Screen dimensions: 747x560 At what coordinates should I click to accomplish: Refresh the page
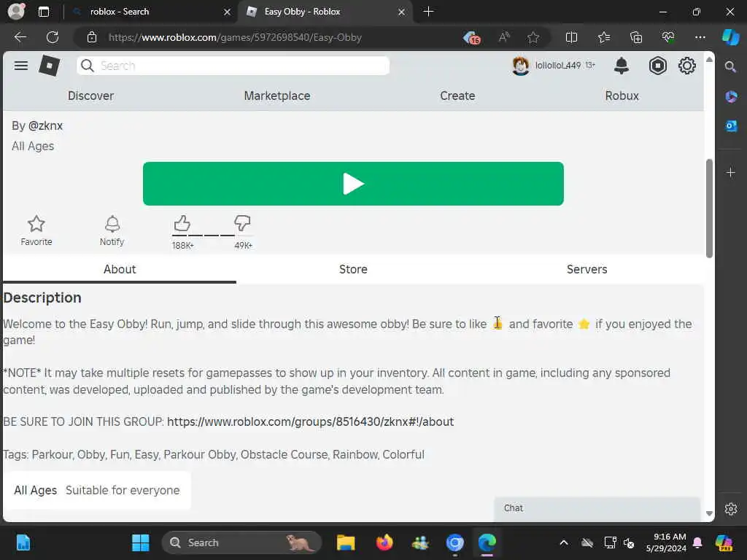53,37
